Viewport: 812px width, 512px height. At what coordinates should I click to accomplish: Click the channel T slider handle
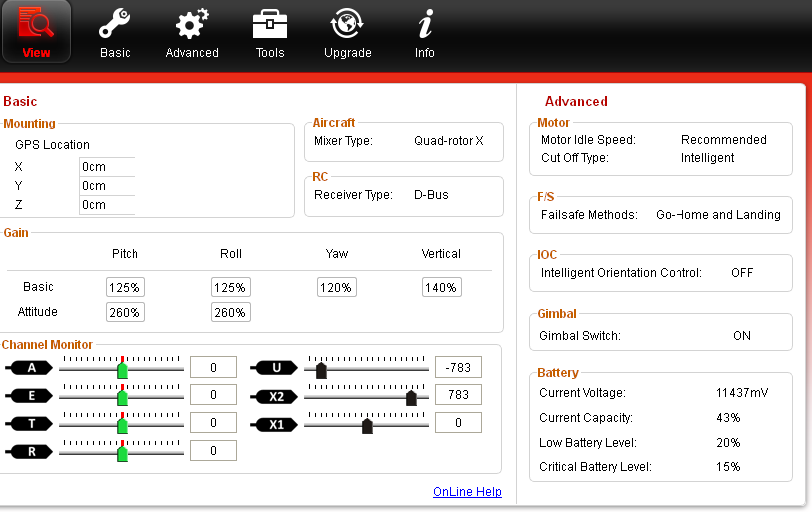click(122, 425)
